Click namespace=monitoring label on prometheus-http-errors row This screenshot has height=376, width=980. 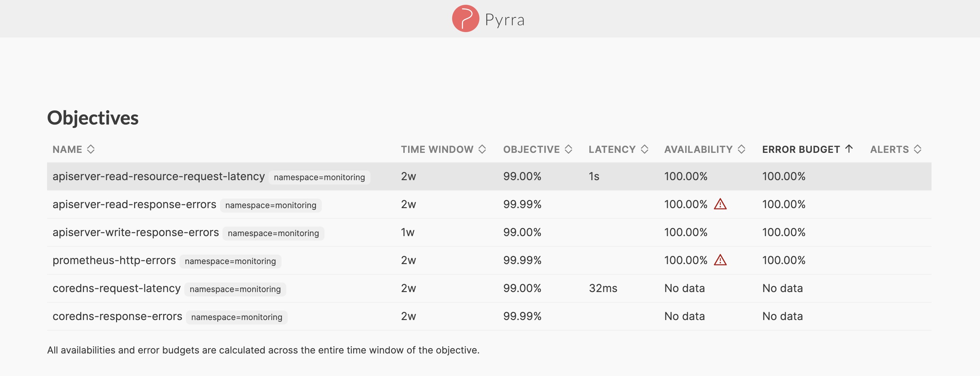230,261
